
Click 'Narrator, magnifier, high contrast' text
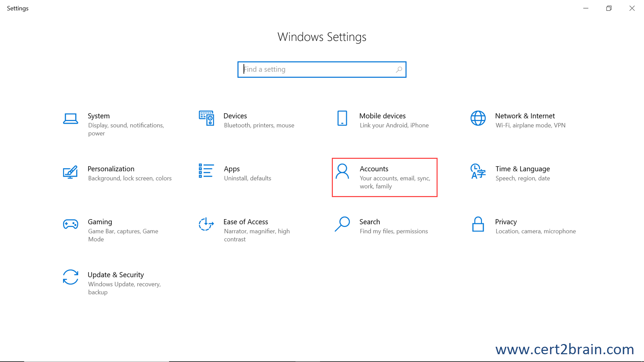tap(257, 235)
